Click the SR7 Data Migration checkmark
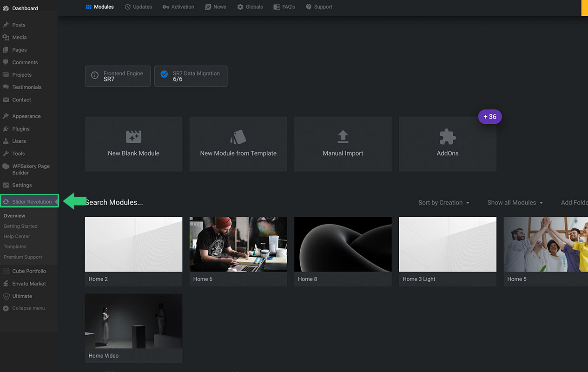This screenshot has height=372, width=588. click(164, 74)
